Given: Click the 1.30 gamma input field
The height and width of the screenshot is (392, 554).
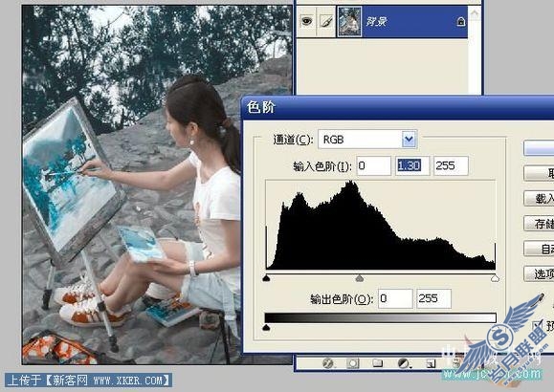Looking at the screenshot, I should pos(412,165).
